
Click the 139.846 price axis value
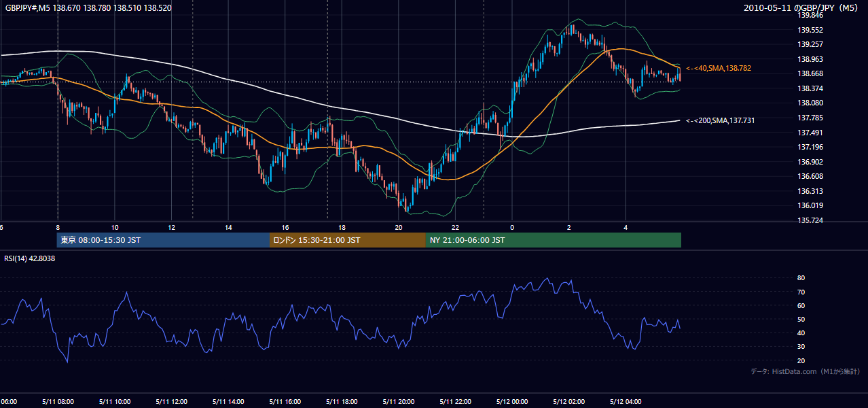coord(810,15)
